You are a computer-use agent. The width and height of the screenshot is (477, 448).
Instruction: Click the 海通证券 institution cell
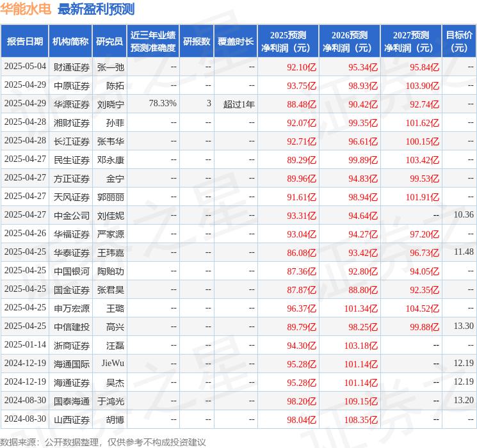(72, 383)
